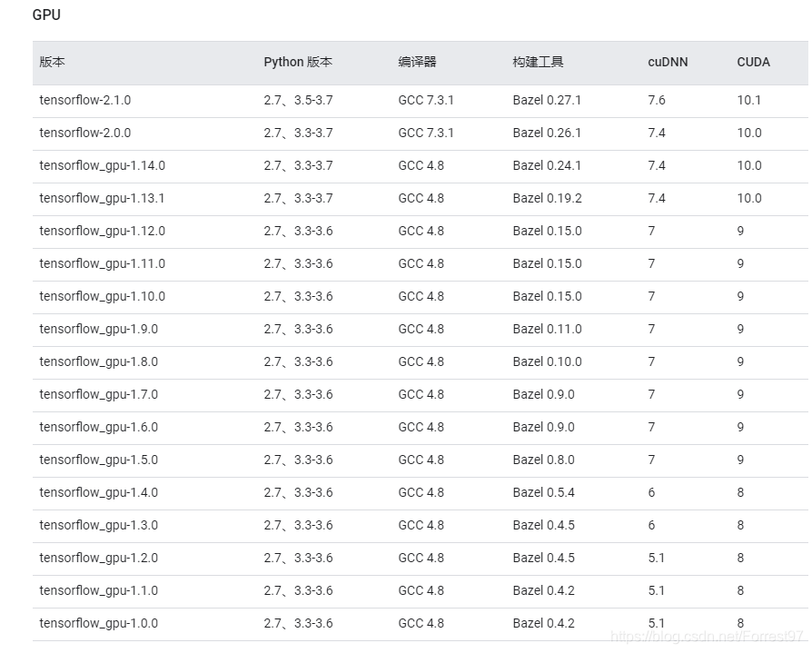Click Bazel 0.4.5 in tensorflow_gpu-1.2.0 row
The height and width of the screenshot is (653, 812).
click(544, 557)
